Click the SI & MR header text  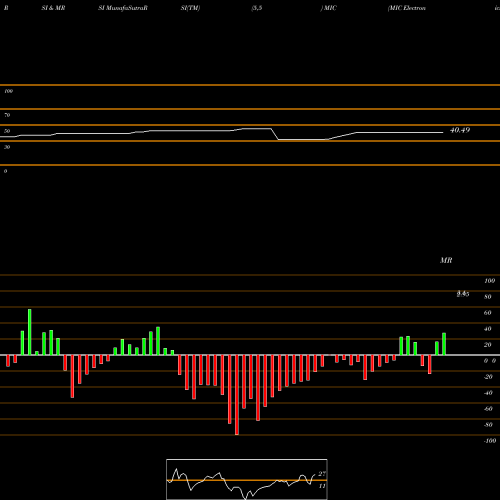(x=53, y=8)
